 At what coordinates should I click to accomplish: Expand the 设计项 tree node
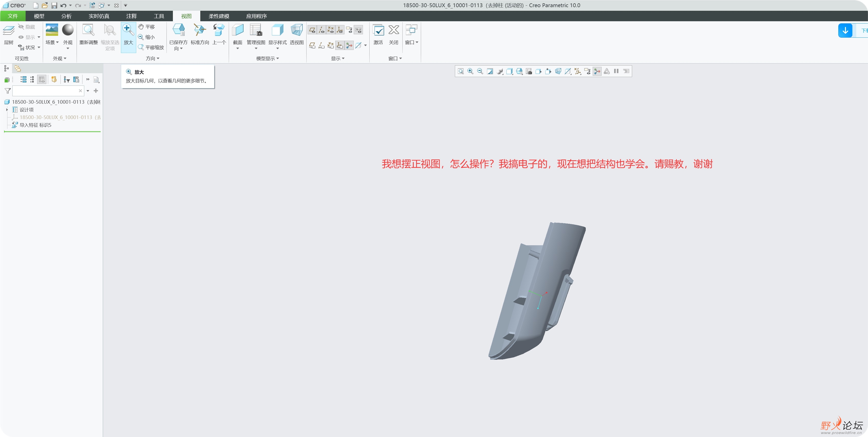point(7,110)
